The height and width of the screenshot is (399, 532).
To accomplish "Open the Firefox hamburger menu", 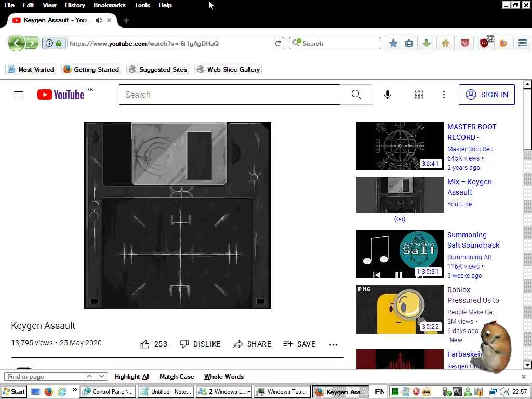I will pos(523,43).
